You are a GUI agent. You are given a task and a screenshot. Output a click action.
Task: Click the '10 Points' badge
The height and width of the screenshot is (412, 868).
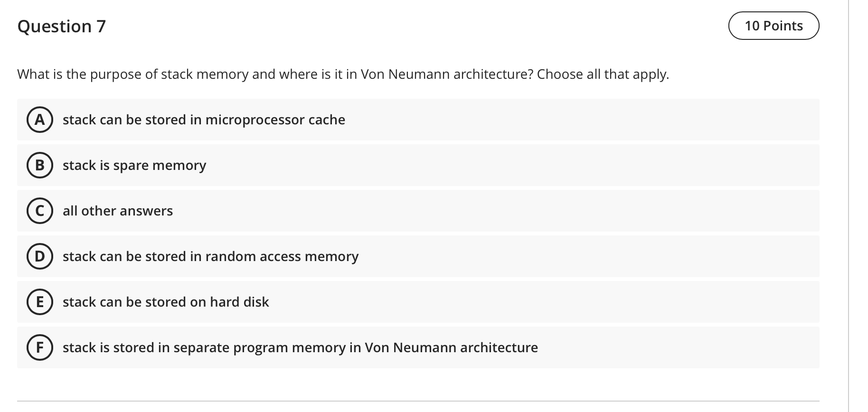[x=774, y=26]
